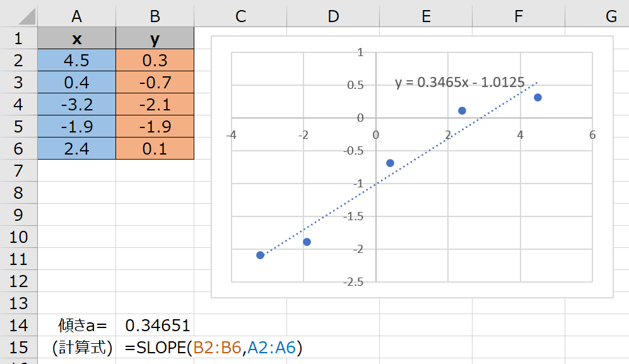
Task: Select cell A5 with -1.9
Action: coord(76,127)
